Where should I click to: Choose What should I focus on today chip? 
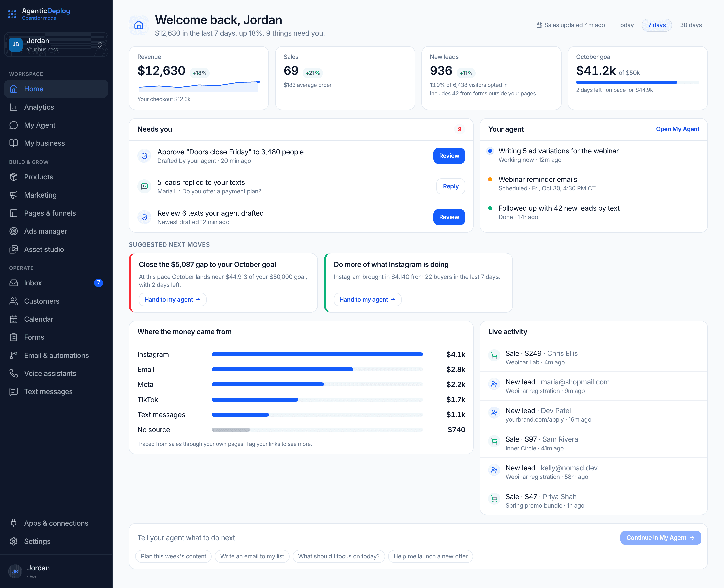click(339, 556)
